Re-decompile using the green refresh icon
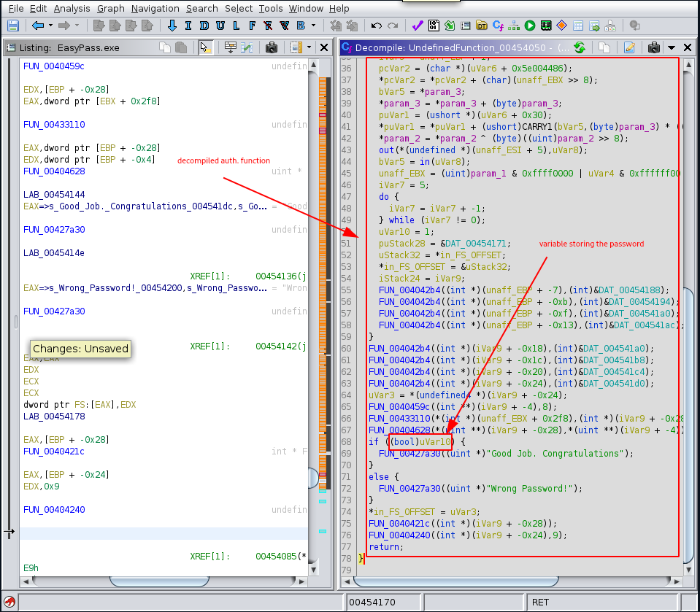700x612 pixels. click(x=580, y=47)
